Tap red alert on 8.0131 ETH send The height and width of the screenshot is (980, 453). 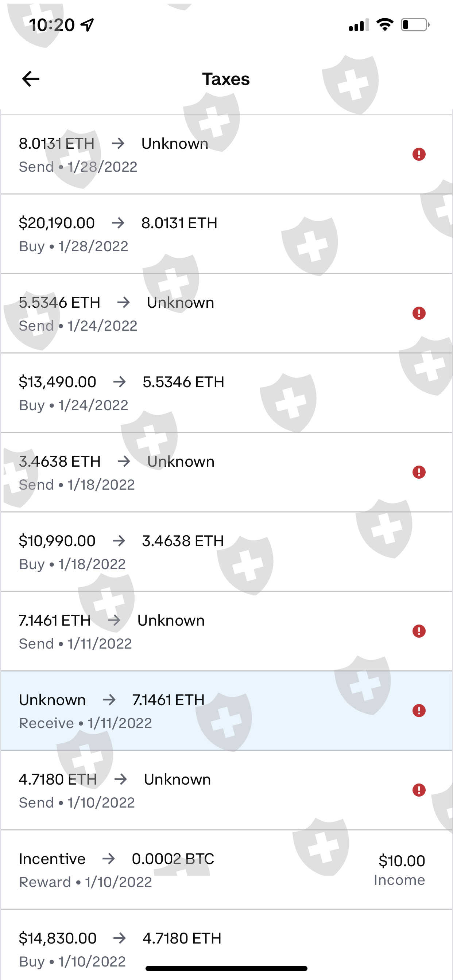tap(419, 155)
